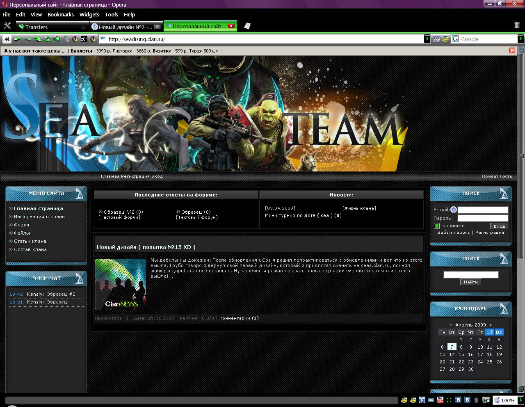525x420 pixels.
Task: Click the green fit-to-width arrows icon
Action: (449, 400)
